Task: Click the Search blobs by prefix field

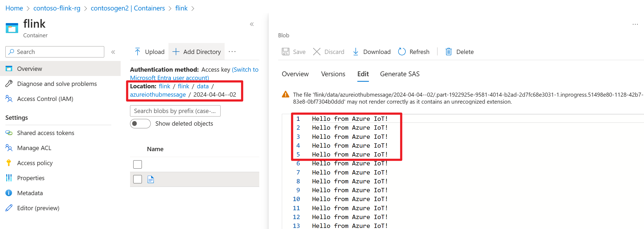Action: click(x=175, y=111)
